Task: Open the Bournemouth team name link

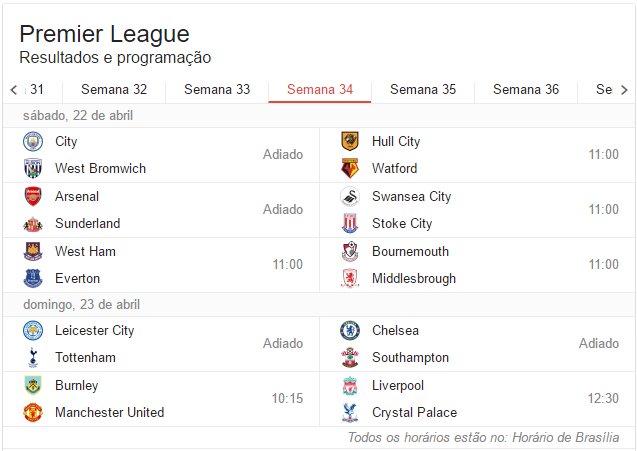Action: pyautogui.click(x=410, y=252)
